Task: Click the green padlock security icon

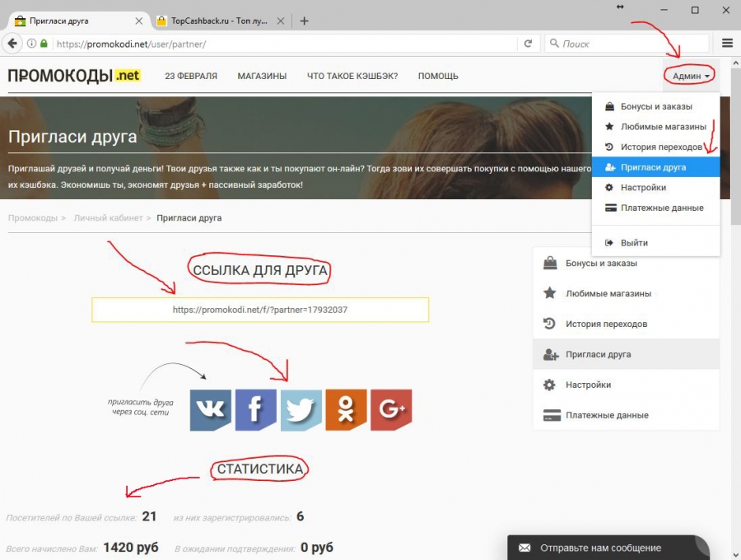Action: tap(44, 44)
